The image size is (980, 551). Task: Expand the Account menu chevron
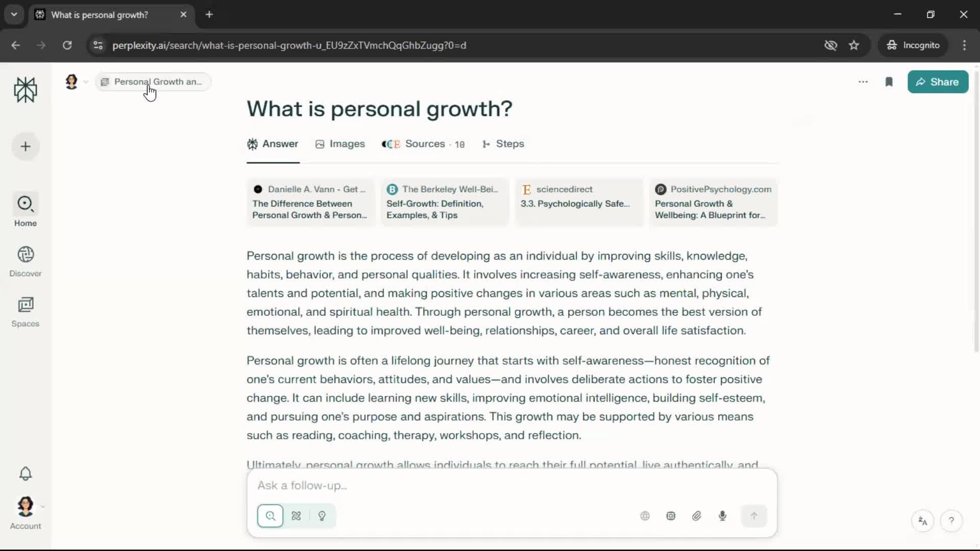tap(43, 507)
